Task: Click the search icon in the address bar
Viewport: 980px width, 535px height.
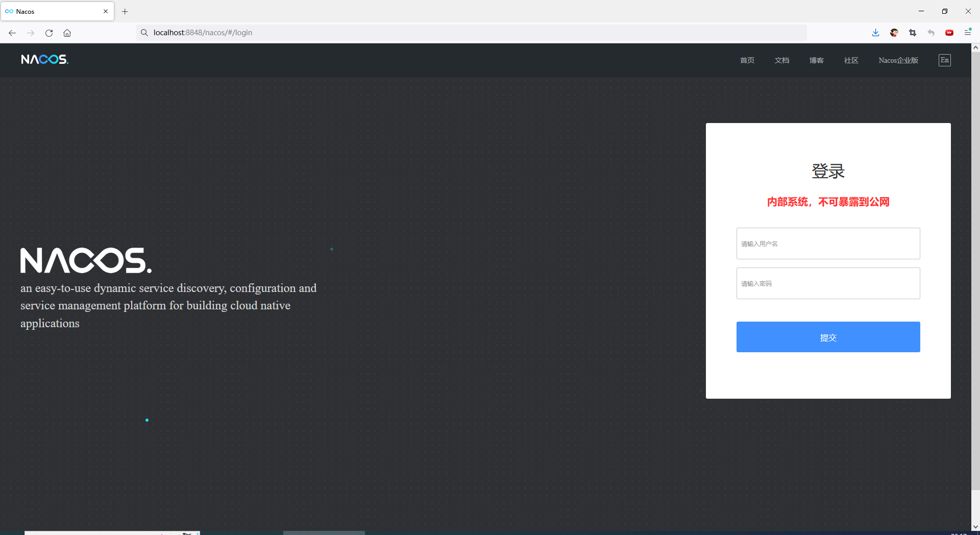Action: tap(144, 33)
